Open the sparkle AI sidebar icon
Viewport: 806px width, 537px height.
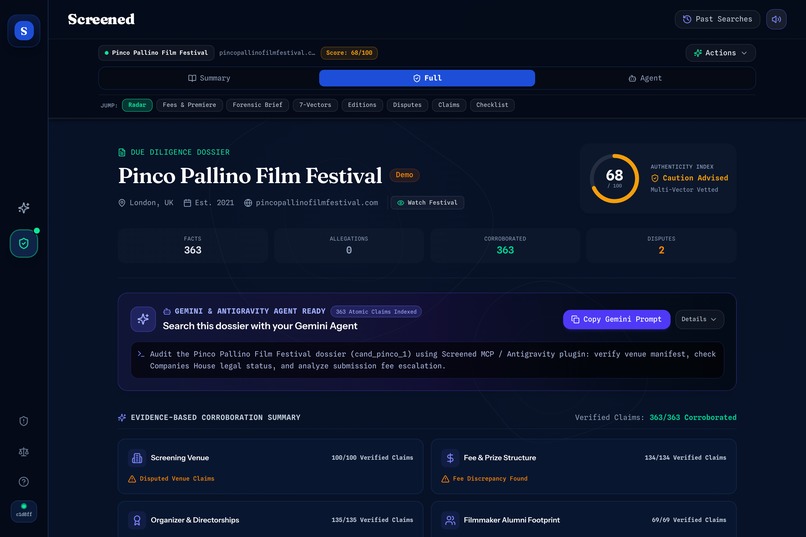pyautogui.click(x=24, y=208)
